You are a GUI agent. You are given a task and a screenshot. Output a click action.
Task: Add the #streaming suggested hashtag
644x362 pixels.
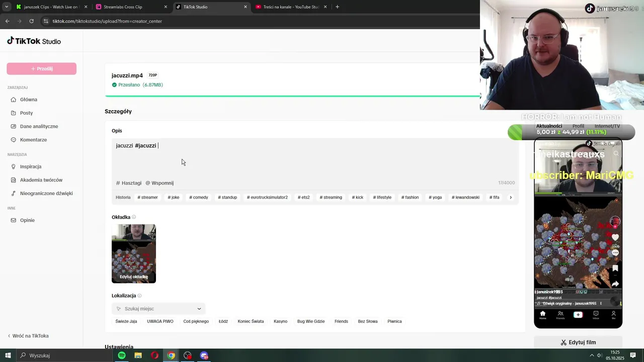(x=331, y=197)
